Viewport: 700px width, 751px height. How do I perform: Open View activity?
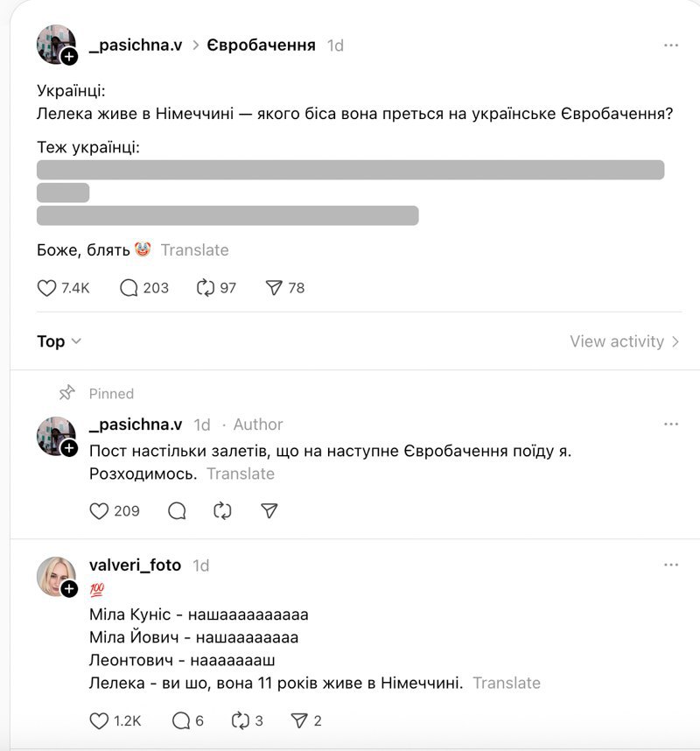tap(624, 341)
